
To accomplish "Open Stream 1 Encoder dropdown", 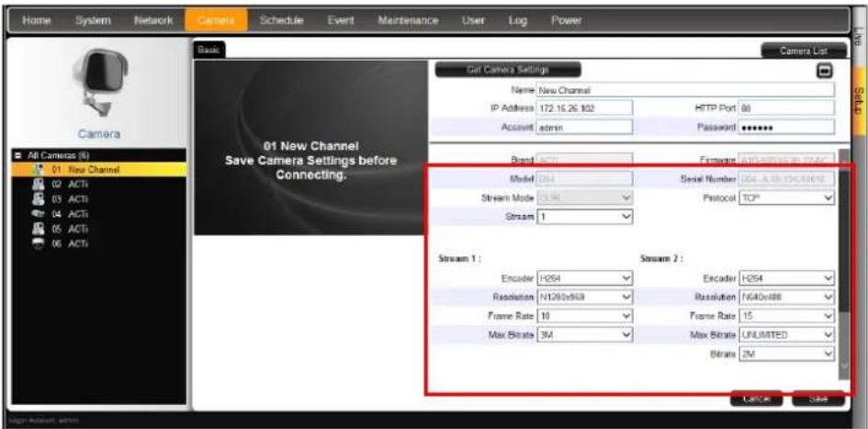I will pos(584,277).
